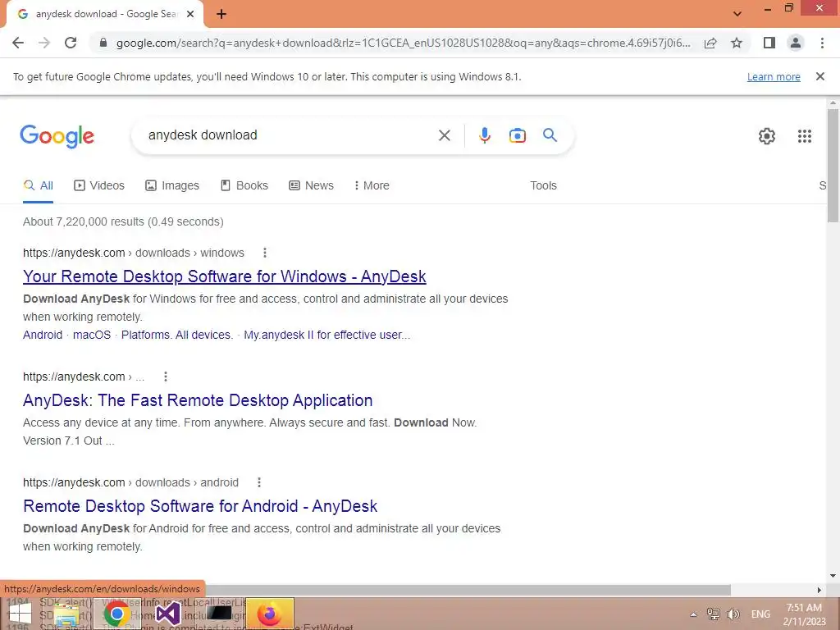This screenshot has width=840, height=630.
Task: Open options for anydesk android result
Action: click(x=259, y=482)
